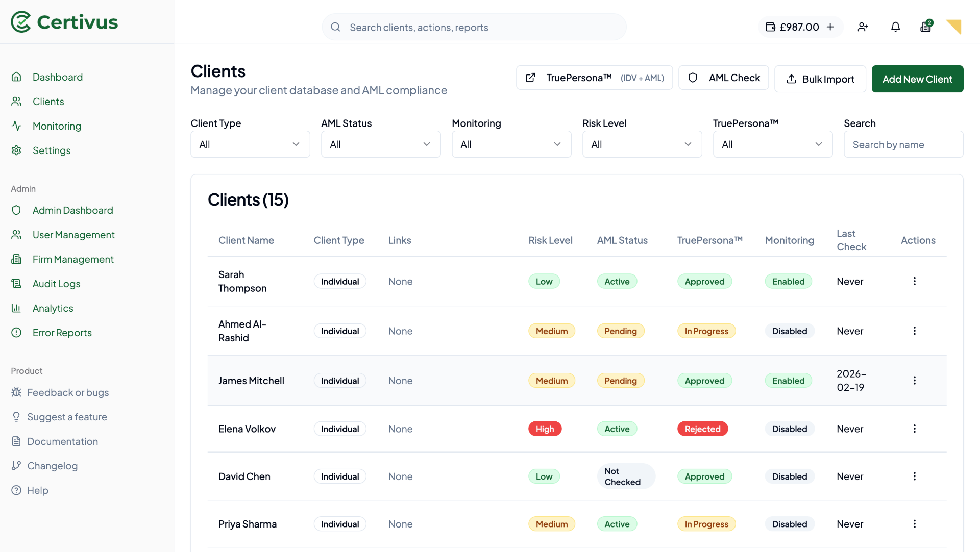Screen dimensions: 980x552
Task: Click Priya Sharma's Active AML badge
Action: click(617, 524)
